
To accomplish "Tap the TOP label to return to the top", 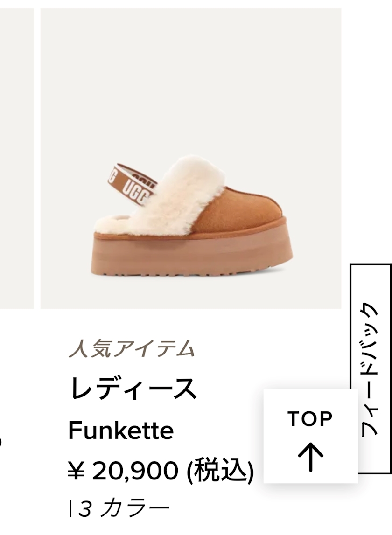I will click(310, 419).
